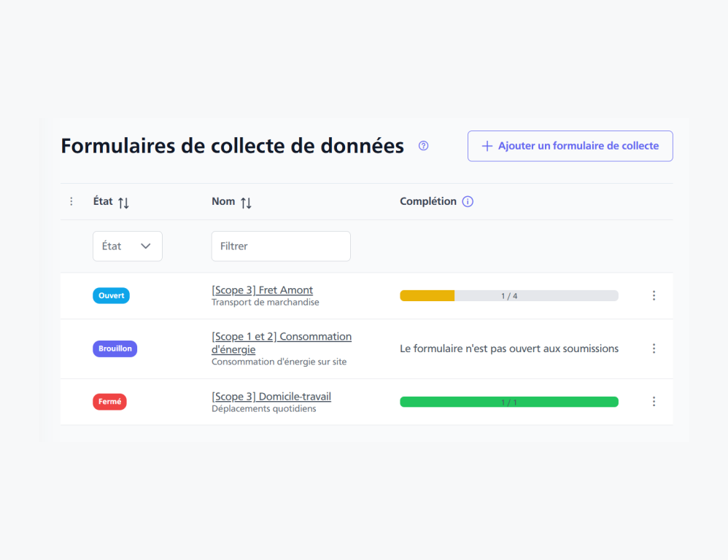Open [Scope 3] Domicile-travail form link
The width and height of the screenshot is (728, 560).
click(271, 397)
